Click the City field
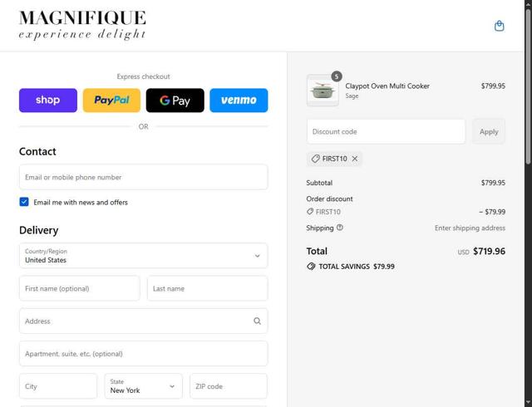Viewport: 532px width, 407px height. tap(58, 386)
